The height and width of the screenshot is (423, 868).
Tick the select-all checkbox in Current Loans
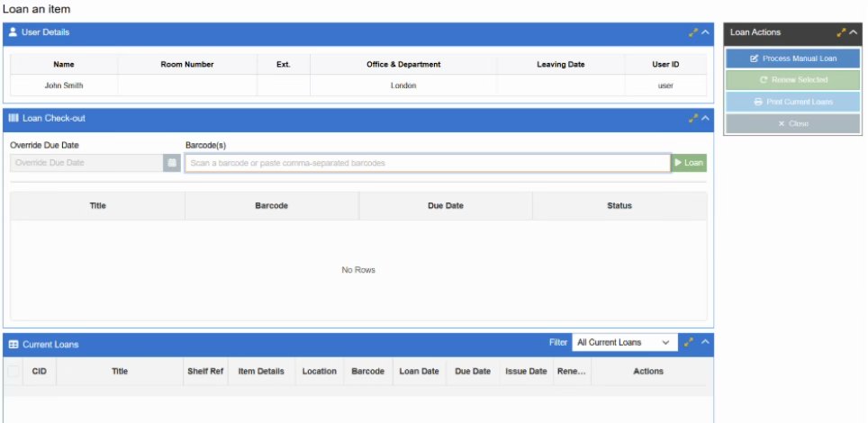coord(13,372)
